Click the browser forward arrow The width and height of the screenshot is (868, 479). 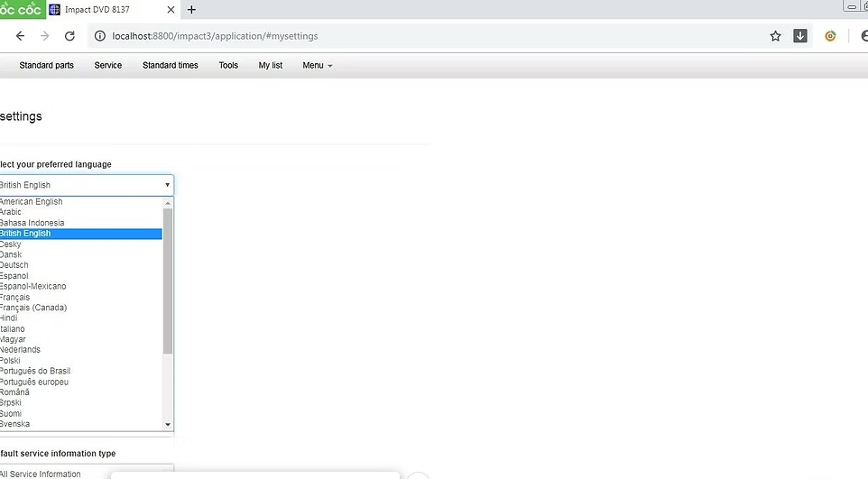(x=45, y=36)
